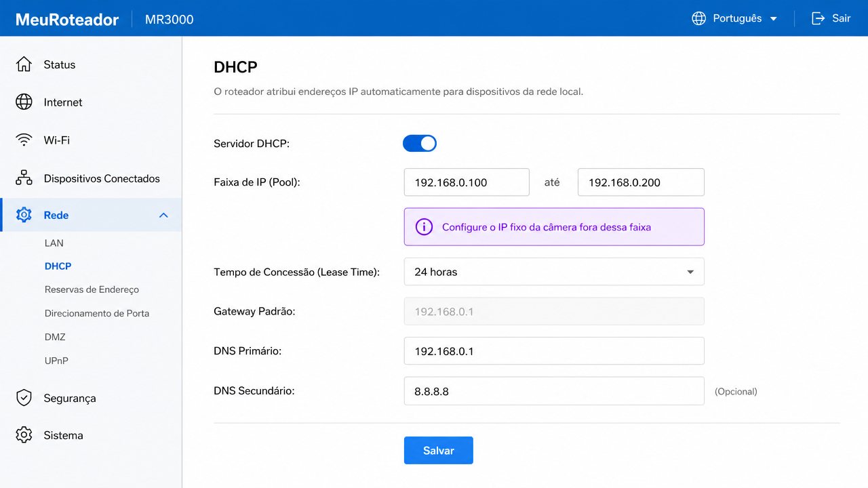Click the Internet globe icon in sidebar

pyautogui.click(x=24, y=102)
